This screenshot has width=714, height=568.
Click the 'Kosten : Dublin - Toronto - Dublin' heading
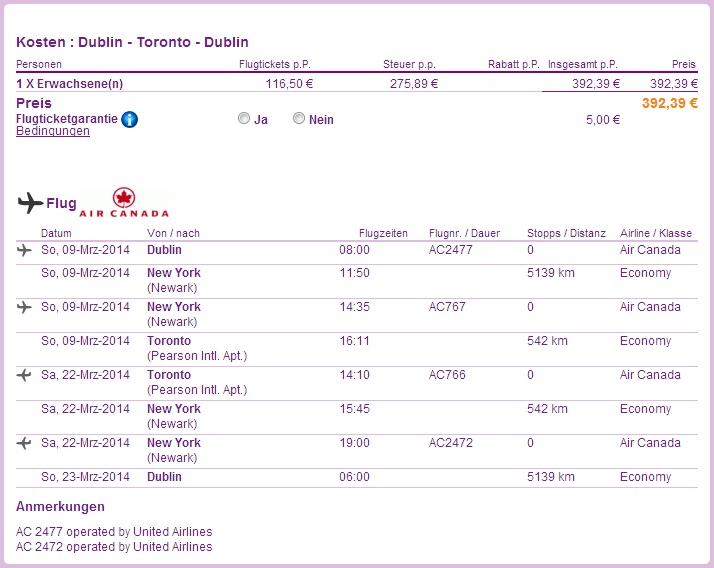132,42
